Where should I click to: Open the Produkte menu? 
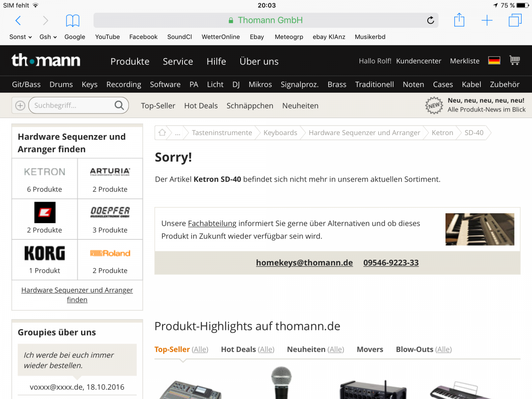[x=130, y=62]
